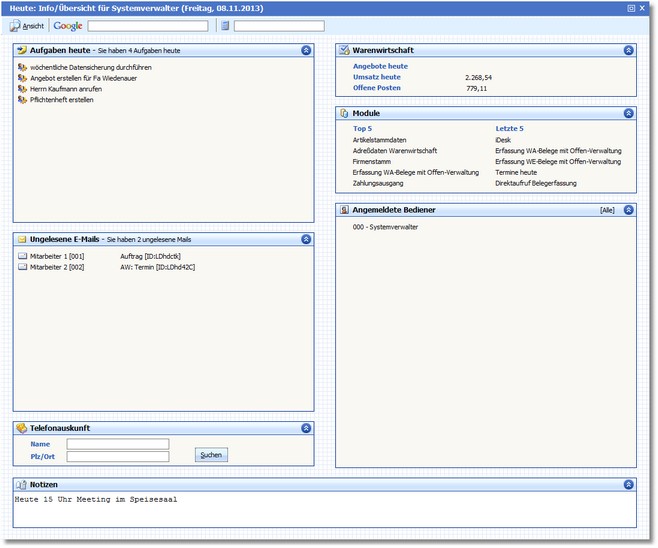658x548 pixels.
Task: Click the Telefonauskunft panel icon
Action: (x=22, y=428)
